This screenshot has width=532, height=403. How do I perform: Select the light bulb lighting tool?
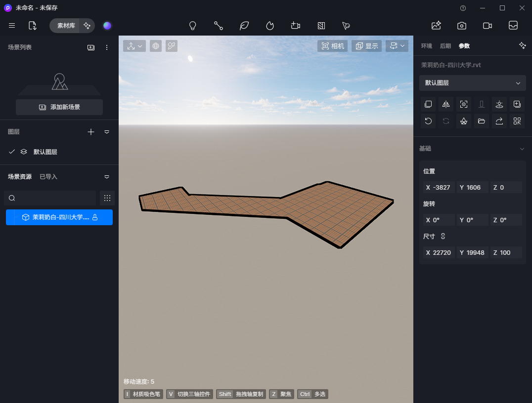point(193,26)
